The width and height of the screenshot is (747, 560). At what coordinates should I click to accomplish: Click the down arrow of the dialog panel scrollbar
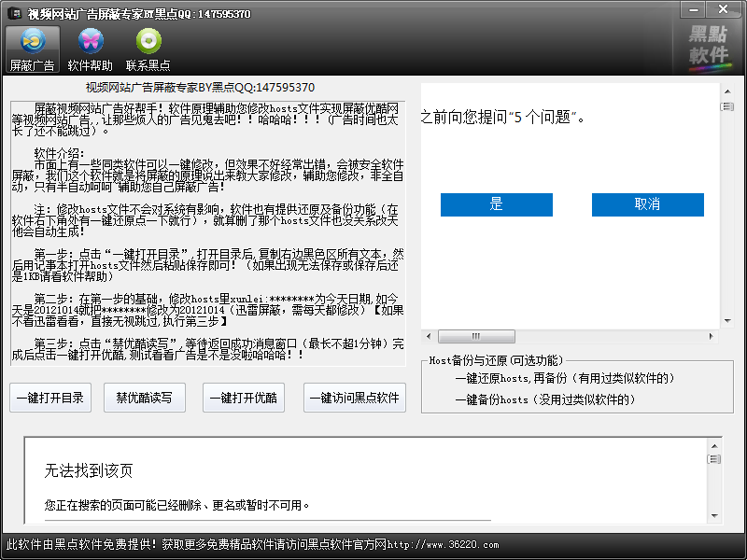tap(727, 321)
